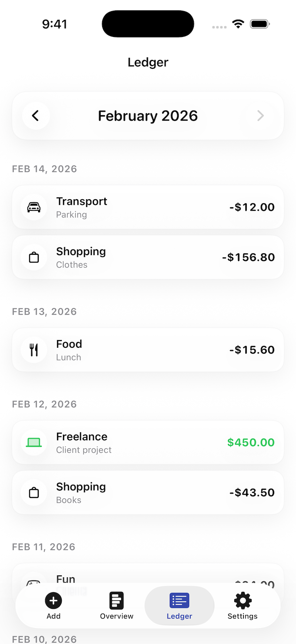
Task: Open the Transport Parking transaction
Action: (148, 207)
